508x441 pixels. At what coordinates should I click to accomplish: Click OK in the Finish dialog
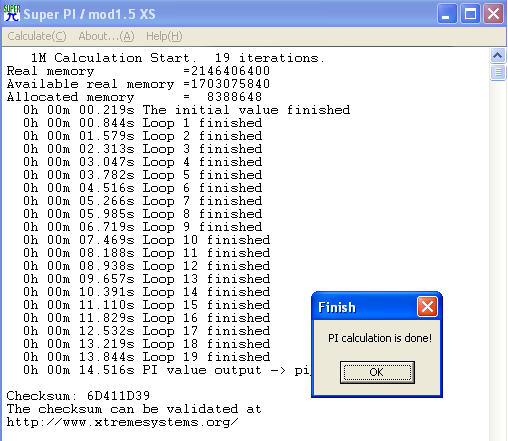click(377, 372)
